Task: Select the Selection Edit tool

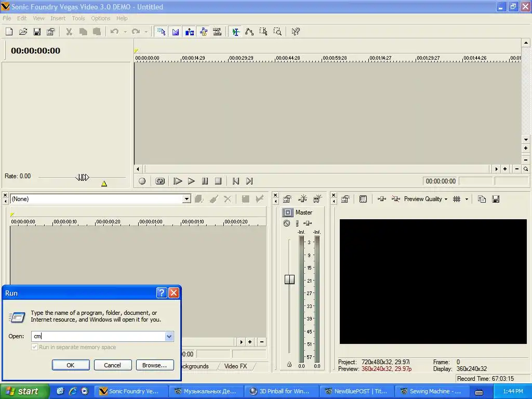Action: click(x=263, y=32)
